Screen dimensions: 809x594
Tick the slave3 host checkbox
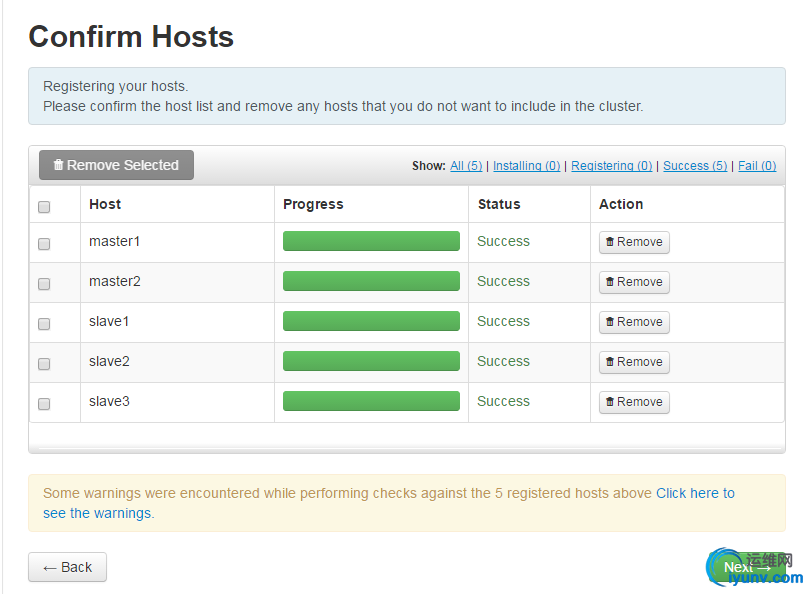pyautogui.click(x=44, y=404)
